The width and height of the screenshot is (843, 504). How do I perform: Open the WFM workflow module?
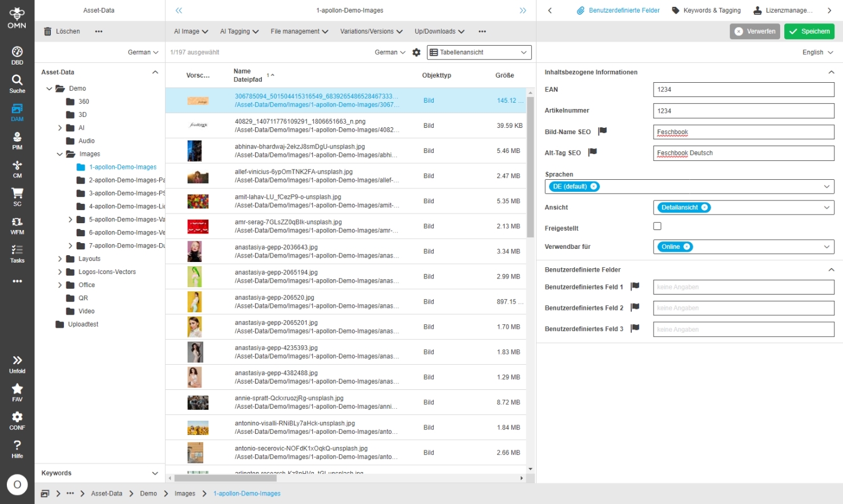(x=17, y=225)
